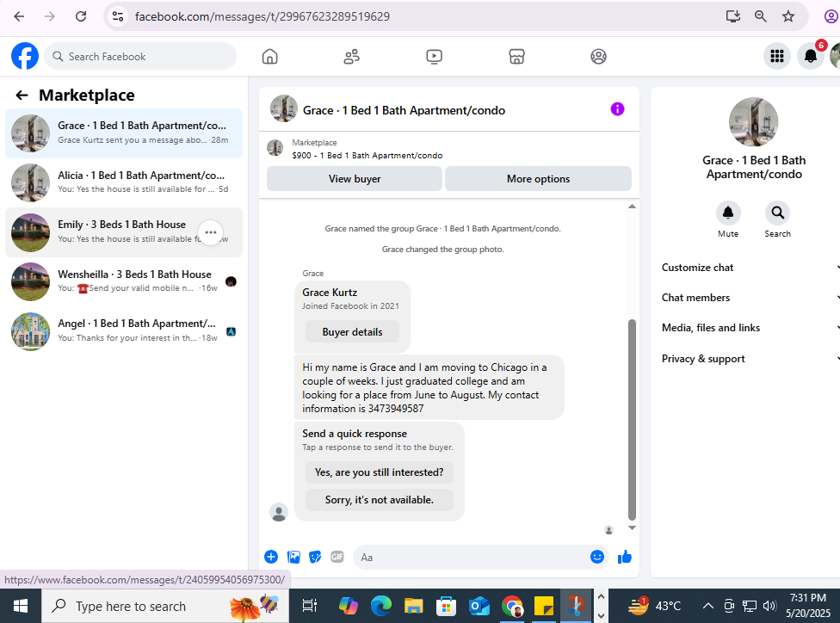Open File Explorer from taskbar
The width and height of the screenshot is (840, 623).
tap(414, 606)
